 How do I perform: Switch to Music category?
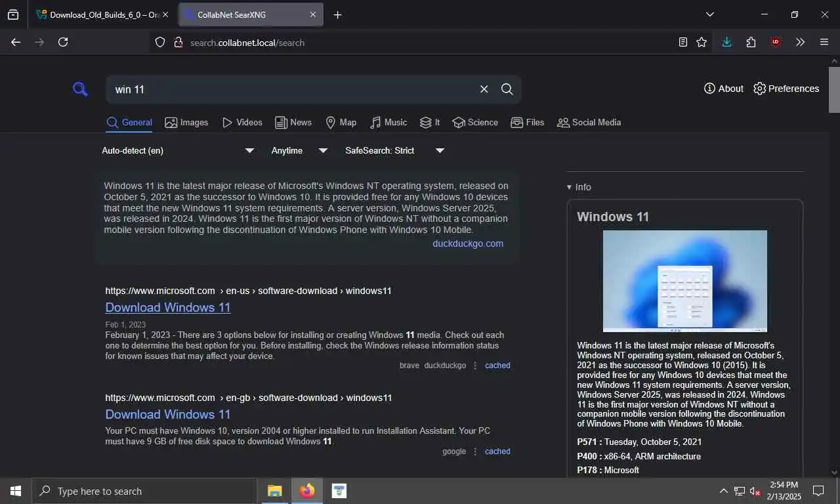click(x=388, y=122)
